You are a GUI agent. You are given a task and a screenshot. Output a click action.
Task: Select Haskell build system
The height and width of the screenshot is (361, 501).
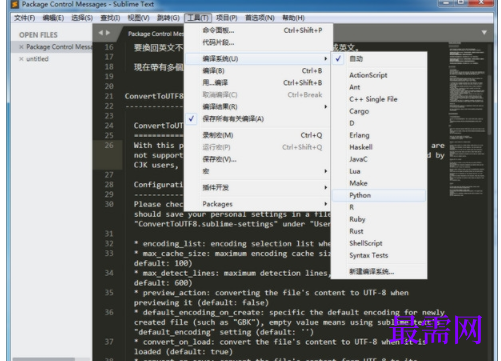tap(379, 147)
